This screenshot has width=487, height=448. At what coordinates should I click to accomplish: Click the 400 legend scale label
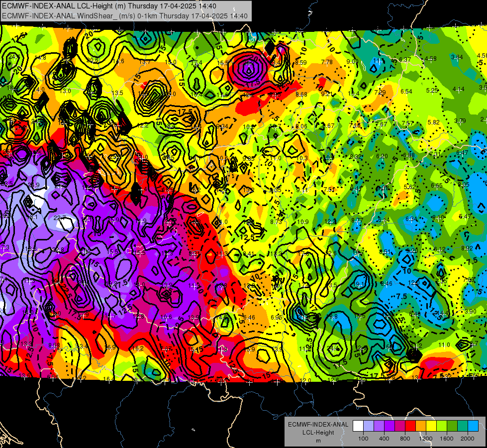[x=384, y=439]
